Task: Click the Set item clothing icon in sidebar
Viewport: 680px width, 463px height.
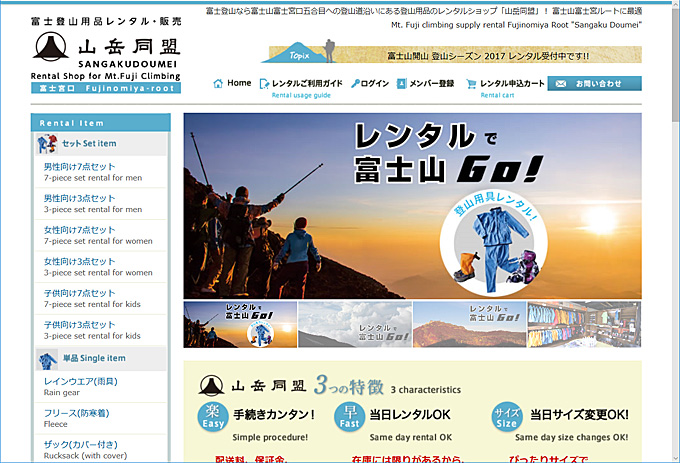Action: coord(47,144)
